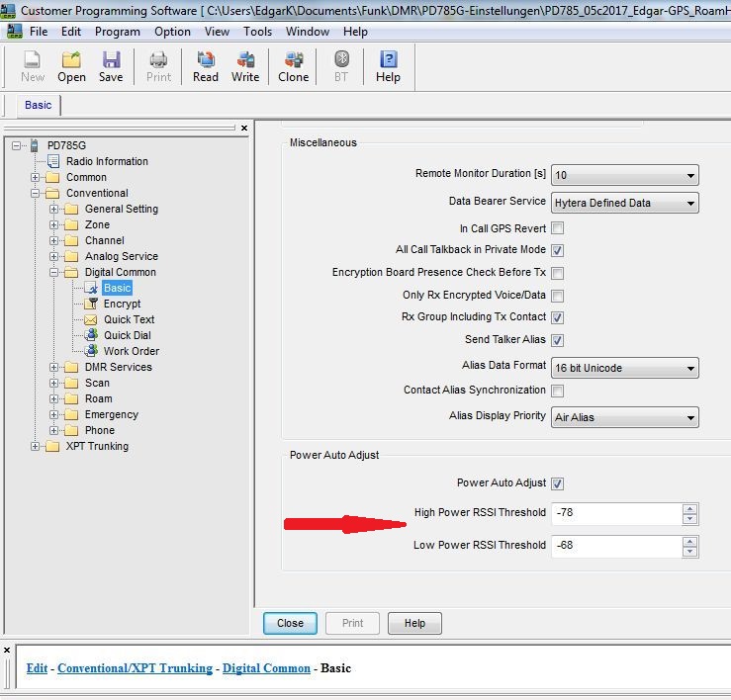Uncheck Power Auto Adjust checkbox
The width and height of the screenshot is (731, 700).
click(x=557, y=483)
